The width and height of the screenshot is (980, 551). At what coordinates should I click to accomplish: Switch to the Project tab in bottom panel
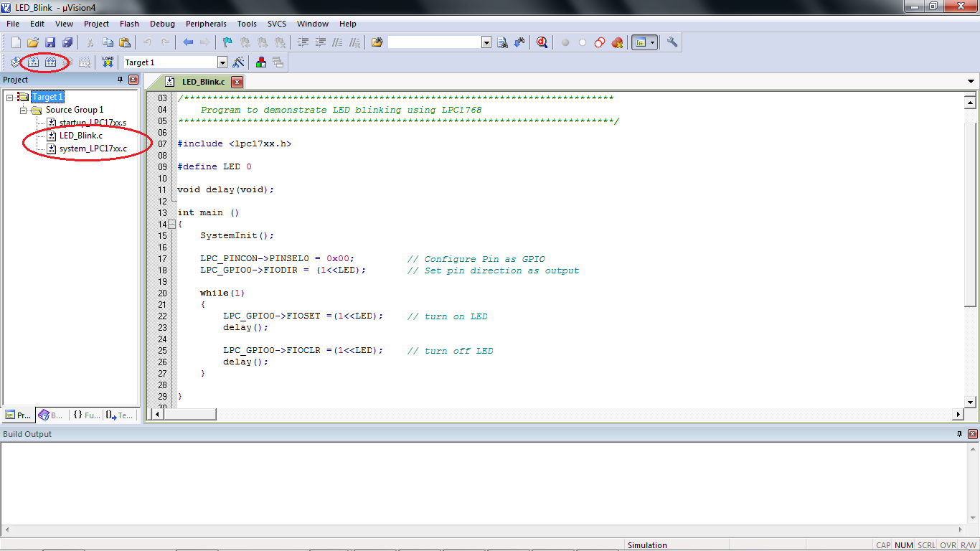[18, 415]
